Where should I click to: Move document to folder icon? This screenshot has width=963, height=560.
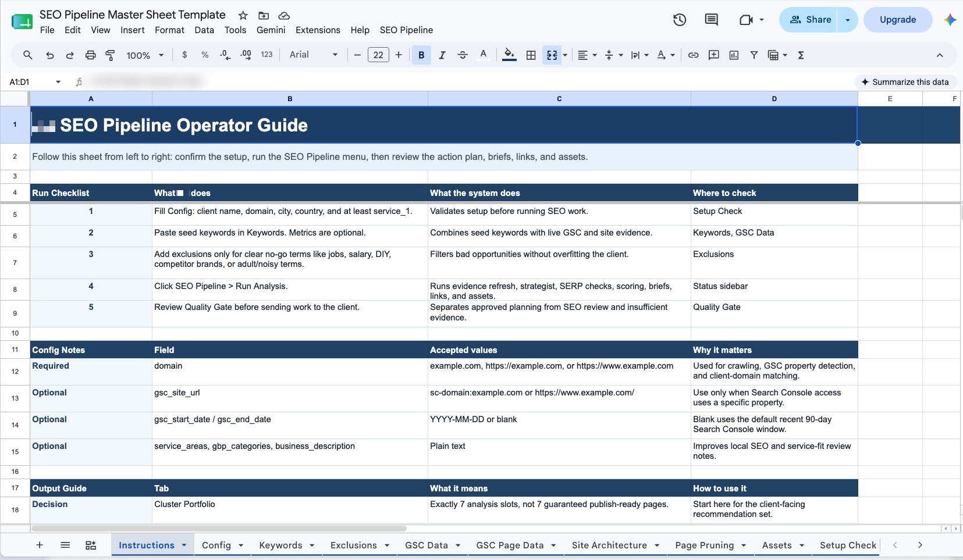coord(264,16)
